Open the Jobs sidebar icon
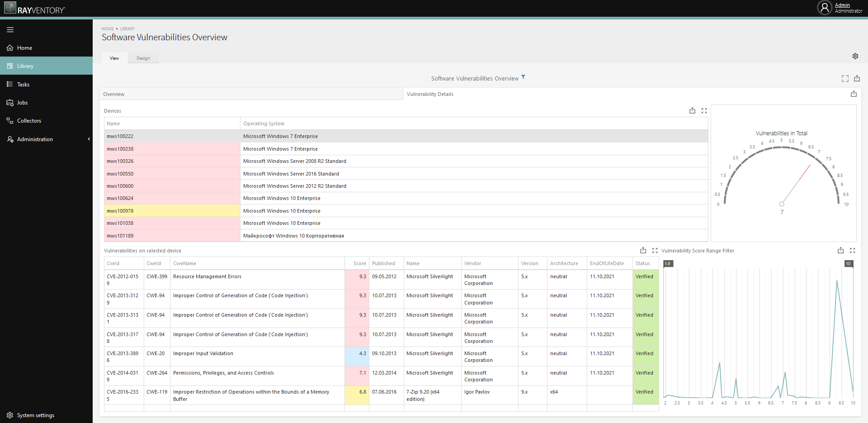 [x=9, y=103]
